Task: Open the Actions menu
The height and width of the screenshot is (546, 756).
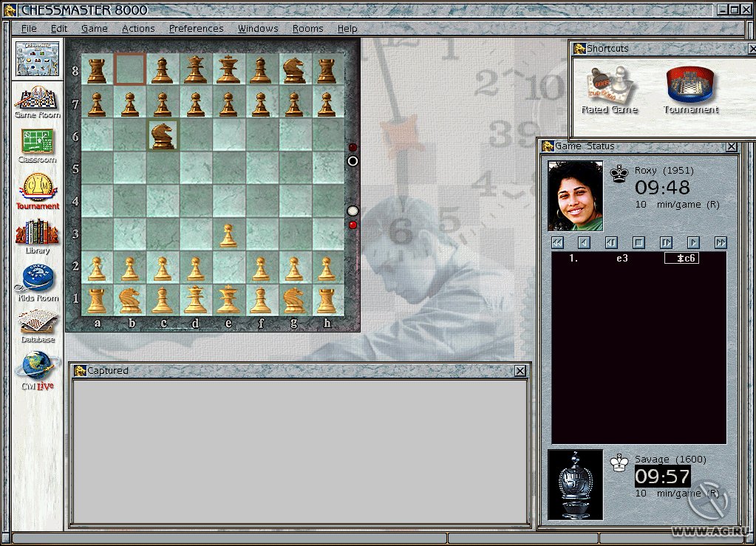Action: [138, 29]
